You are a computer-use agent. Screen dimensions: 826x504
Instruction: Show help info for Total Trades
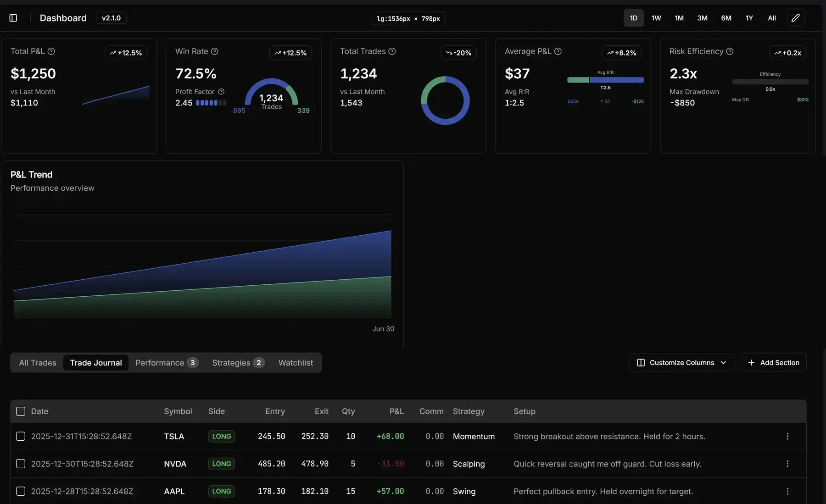point(392,51)
